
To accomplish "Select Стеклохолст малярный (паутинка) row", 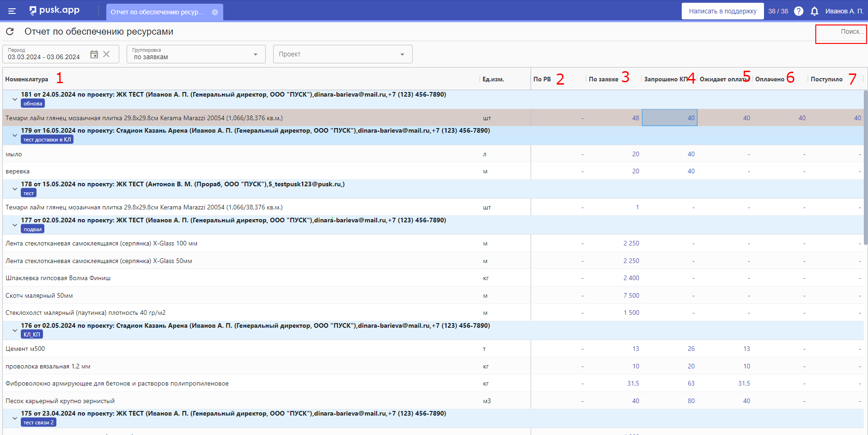I will click(x=433, y=312).
